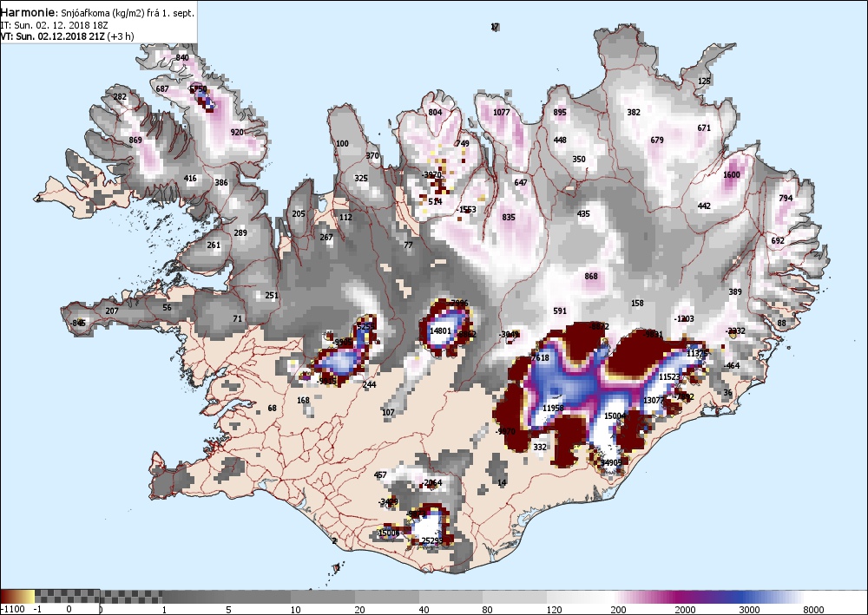This screenshot has height=615, width=868.
Task: Click the map value 100
Action: click(x=342, y=144)
